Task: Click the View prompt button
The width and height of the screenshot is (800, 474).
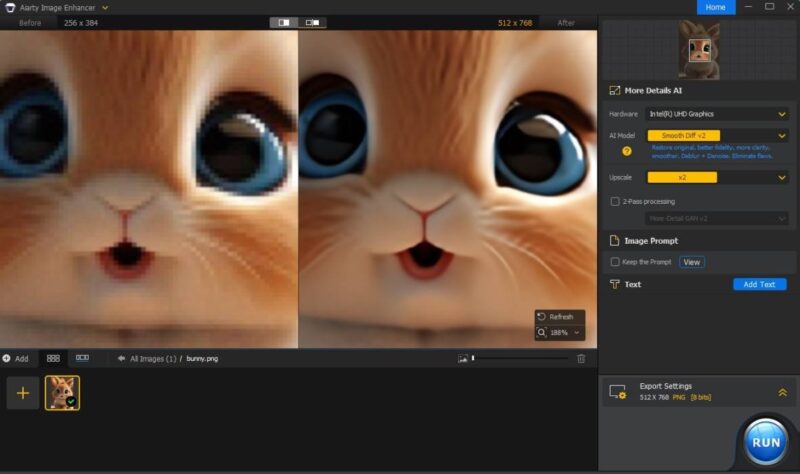Action: coord(692,262)
